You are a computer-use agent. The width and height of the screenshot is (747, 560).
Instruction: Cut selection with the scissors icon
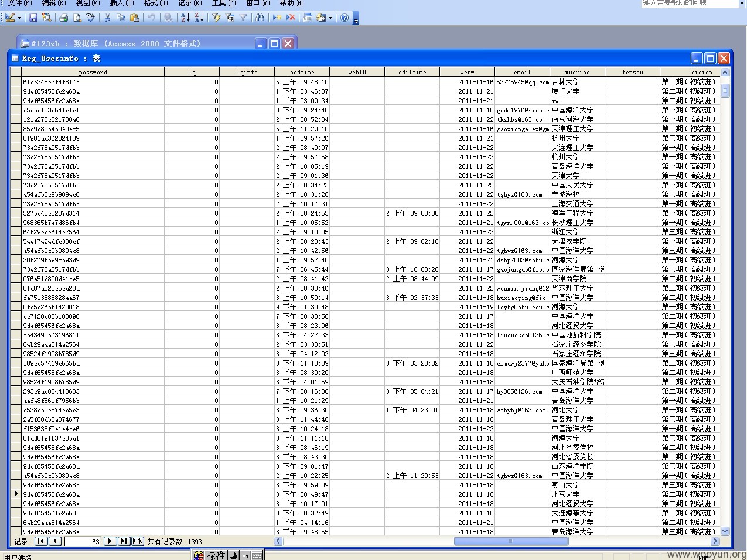[107, 18]
